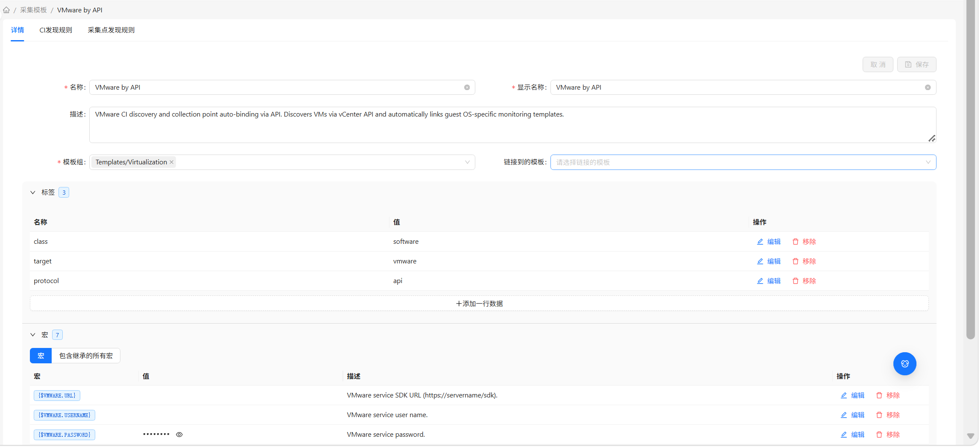Click 'VMware service password.' description
Viewport: 980px width, 447px height.
click(x=386, y=435)
